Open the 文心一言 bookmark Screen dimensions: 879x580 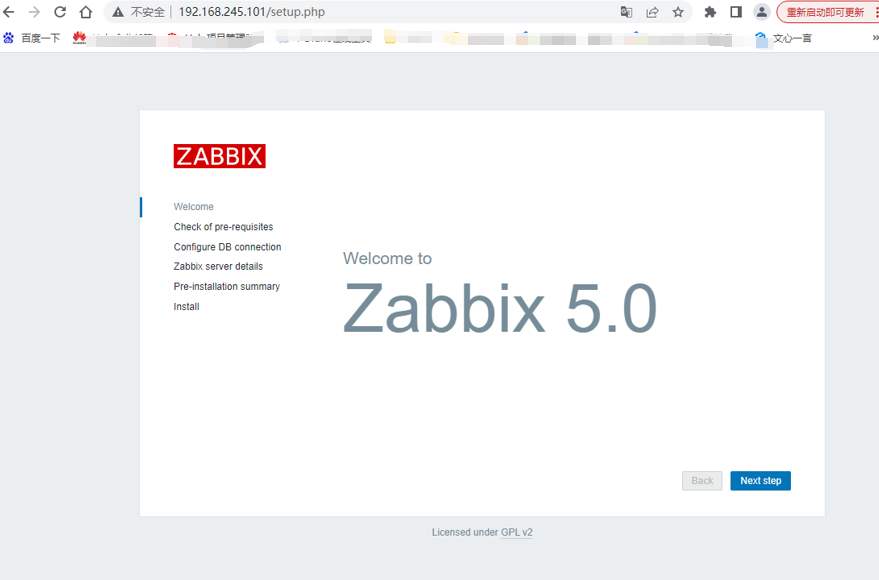[783, 38]
